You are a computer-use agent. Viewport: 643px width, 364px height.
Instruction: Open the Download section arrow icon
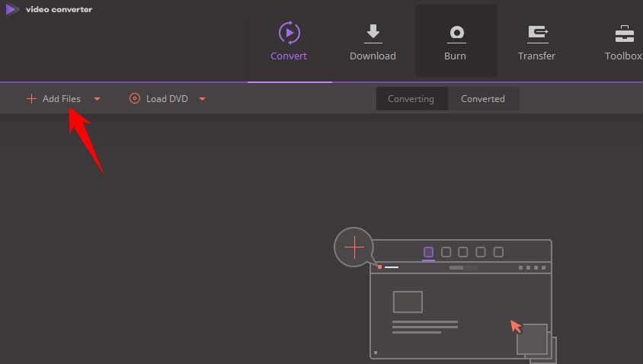(373, 34)
